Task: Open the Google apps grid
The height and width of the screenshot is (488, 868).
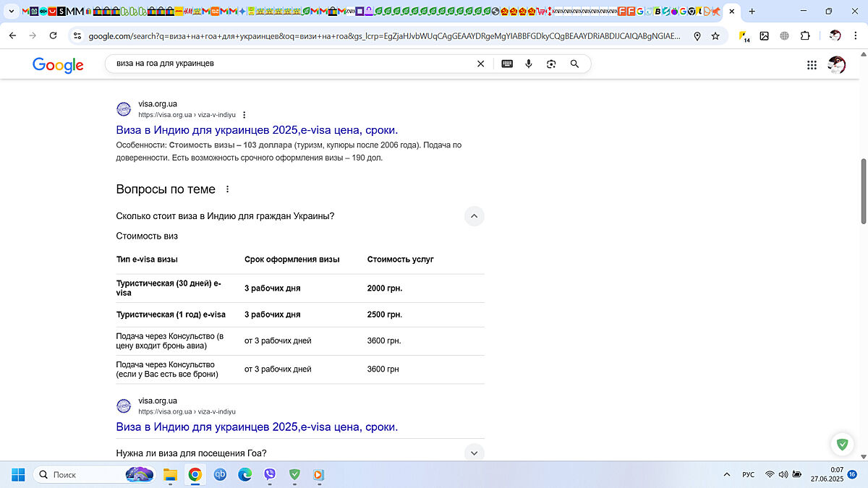Action: pos(812,65)
